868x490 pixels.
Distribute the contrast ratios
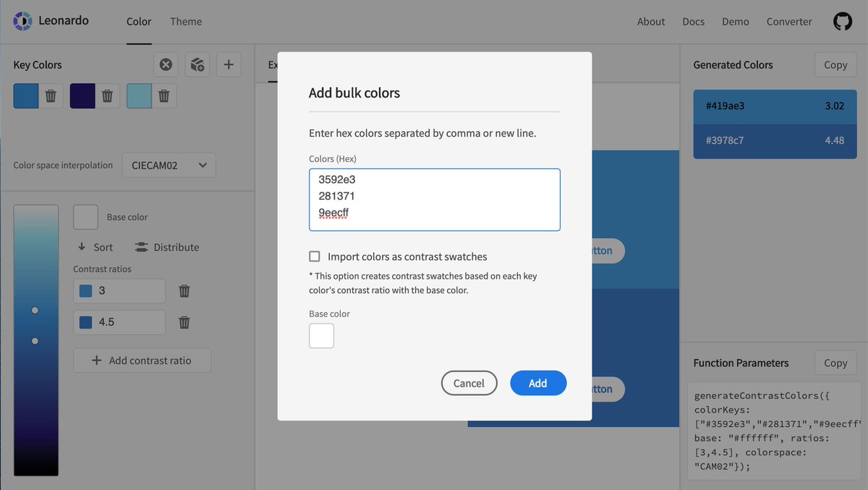166,247
